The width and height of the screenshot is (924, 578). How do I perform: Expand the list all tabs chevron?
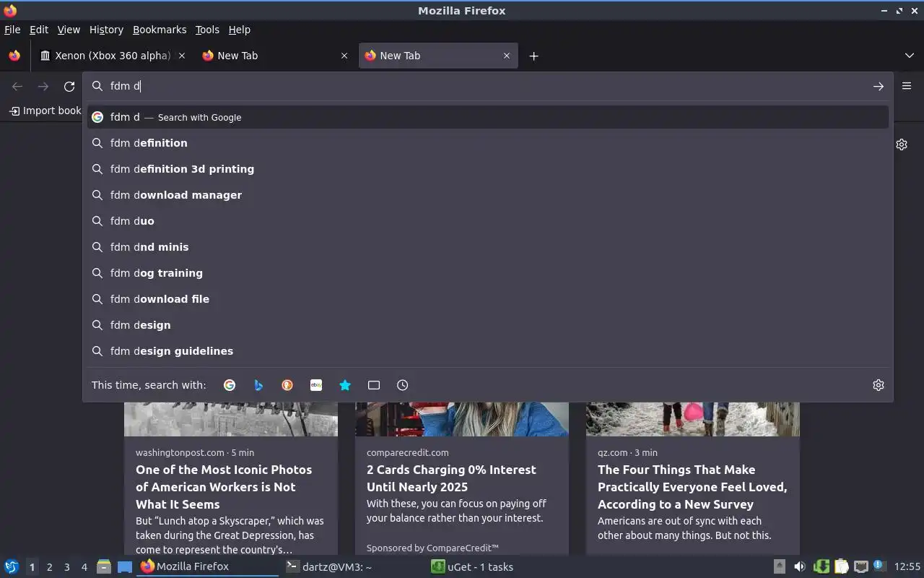[910, 56]
